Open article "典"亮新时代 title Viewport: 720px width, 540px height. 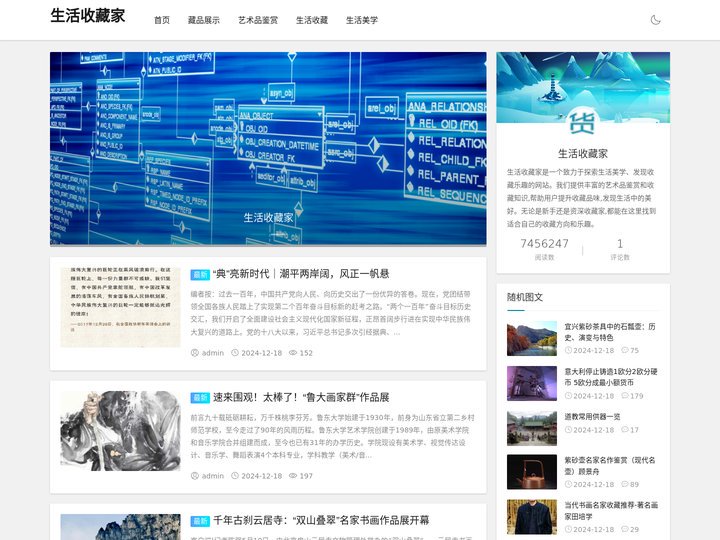tap(301, 274)
